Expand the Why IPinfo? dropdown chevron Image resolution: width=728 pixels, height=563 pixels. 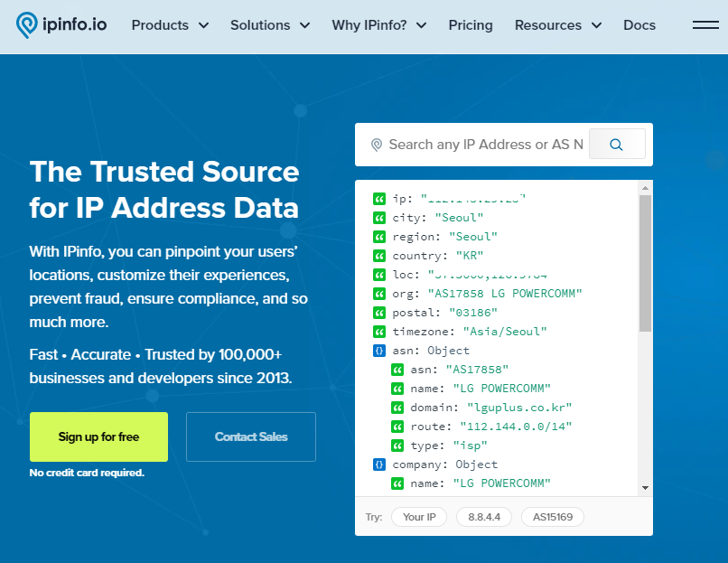point(422,25)
